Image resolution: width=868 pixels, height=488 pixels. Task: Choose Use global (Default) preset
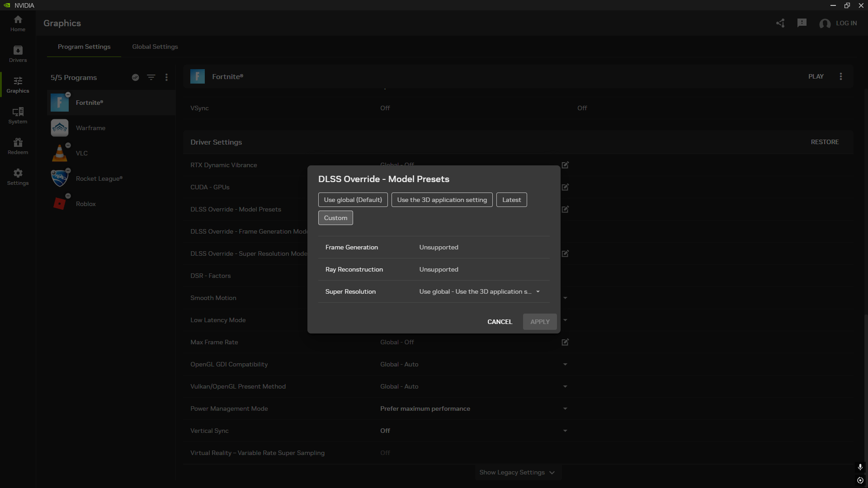(353, 200)
